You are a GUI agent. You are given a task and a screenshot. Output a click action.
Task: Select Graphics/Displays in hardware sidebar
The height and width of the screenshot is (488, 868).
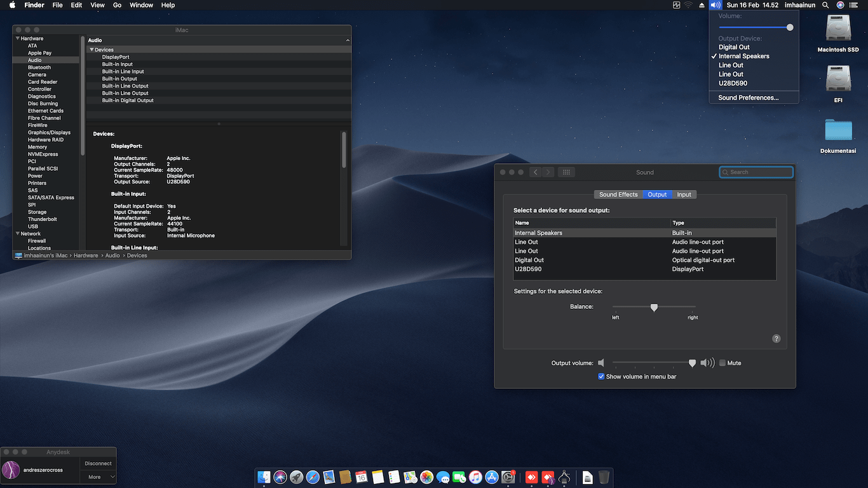(x=49, y=133)
